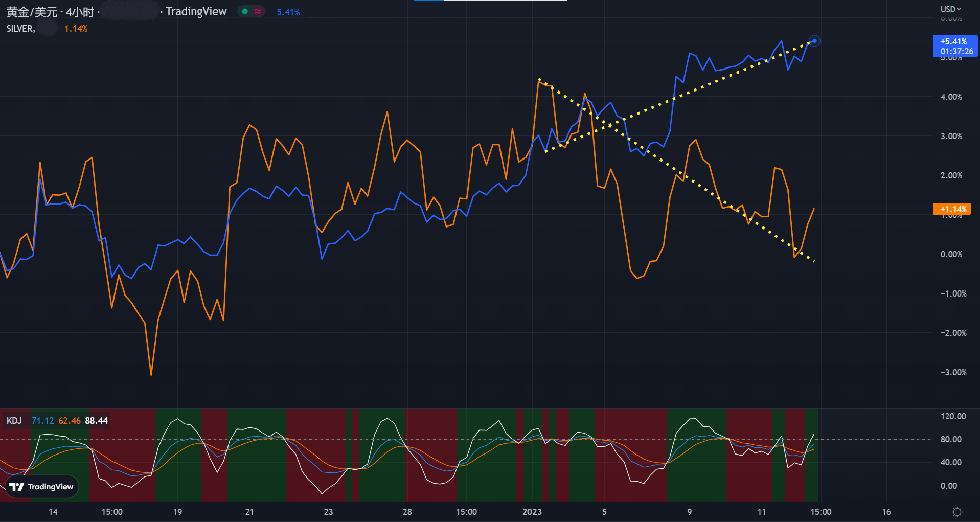Viewport: 980px width, 522px height.
Task: Click the 14 date label on time axis
Action: 53,512
